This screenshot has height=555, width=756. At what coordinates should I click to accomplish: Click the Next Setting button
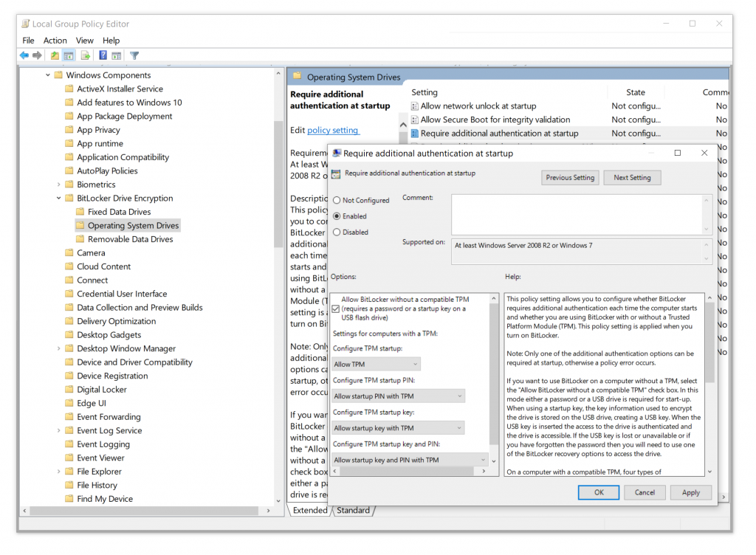(x=632, y=178)
